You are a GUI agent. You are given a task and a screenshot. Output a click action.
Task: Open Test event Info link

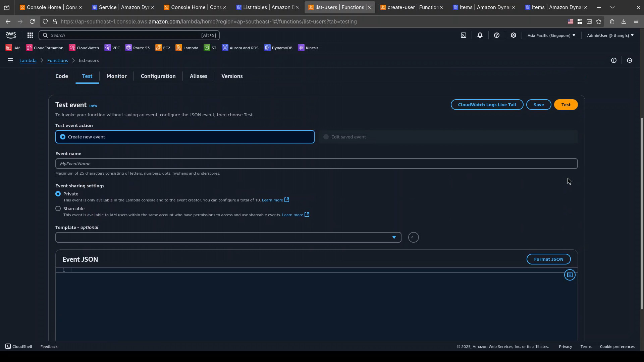click(93, 106)
